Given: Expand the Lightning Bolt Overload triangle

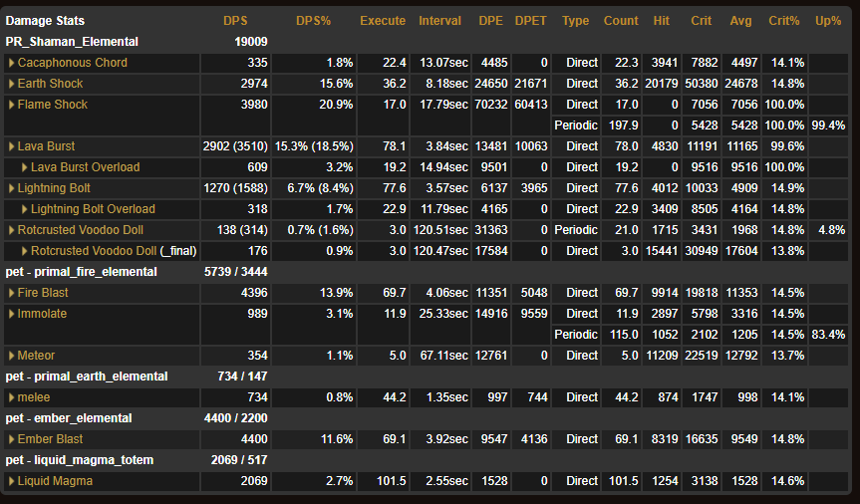Looking at the screenshot, I should (x=25, y=209).
